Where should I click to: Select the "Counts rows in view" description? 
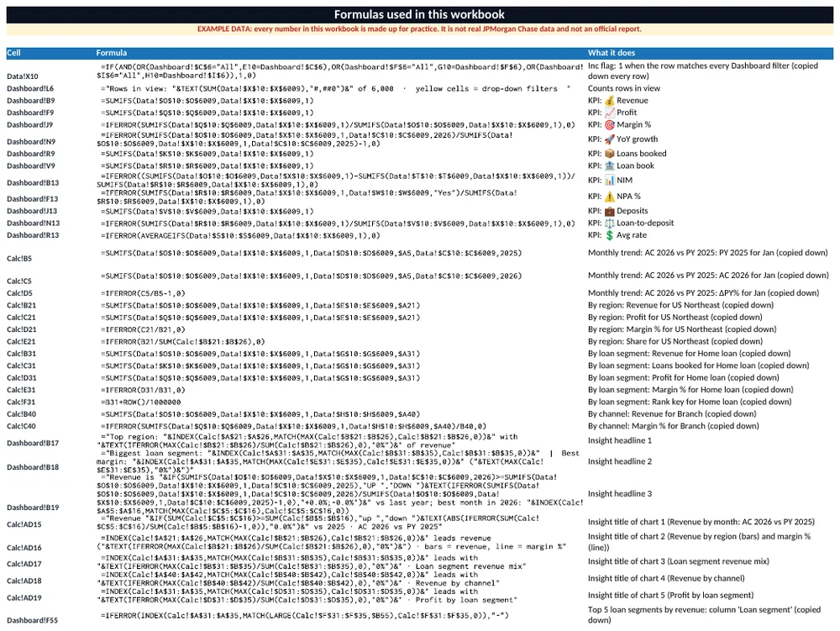click(x=624, y=88)
